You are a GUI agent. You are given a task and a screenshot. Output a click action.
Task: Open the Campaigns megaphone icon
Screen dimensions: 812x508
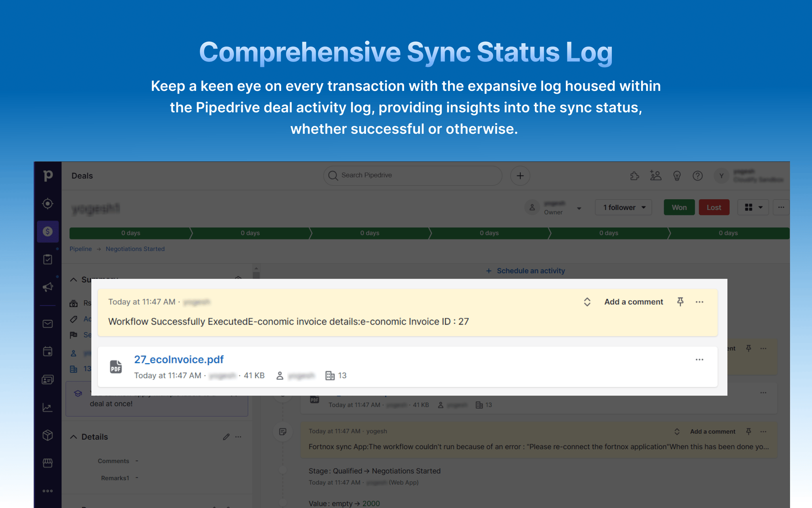48,287
